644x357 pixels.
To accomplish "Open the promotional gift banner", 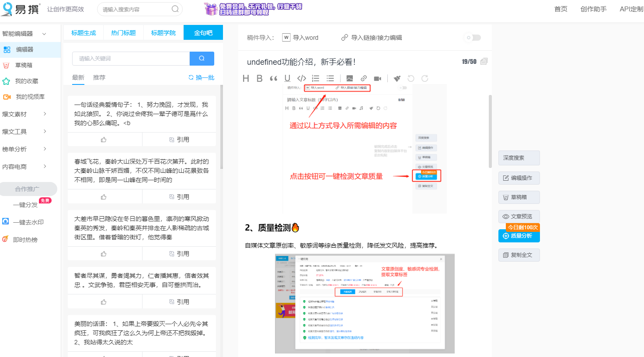I will tap(253, 9).
